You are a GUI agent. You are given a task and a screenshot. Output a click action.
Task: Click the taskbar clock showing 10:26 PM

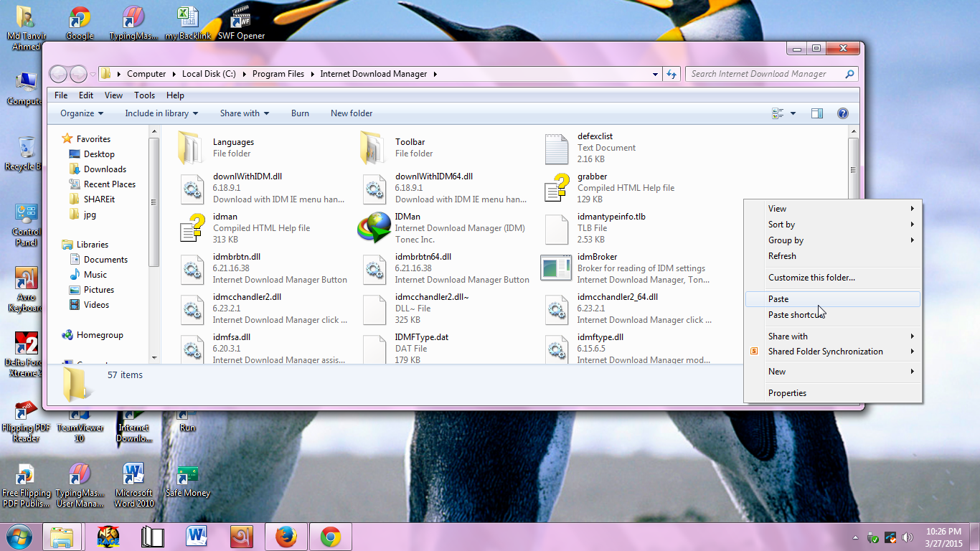943,537
